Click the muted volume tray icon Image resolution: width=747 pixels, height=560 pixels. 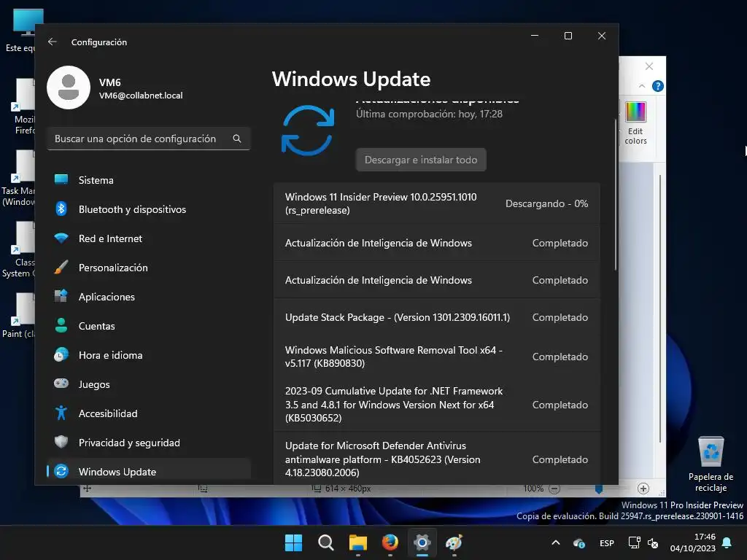[653, 543]
